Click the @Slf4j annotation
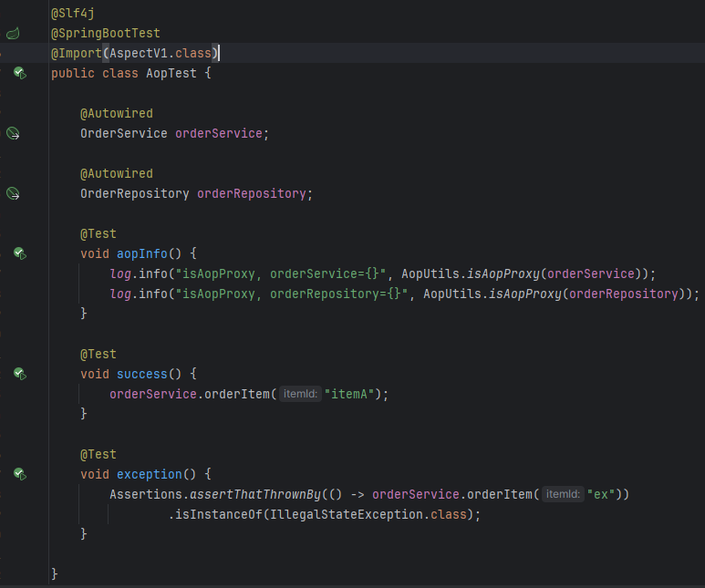 pos(73,14)
